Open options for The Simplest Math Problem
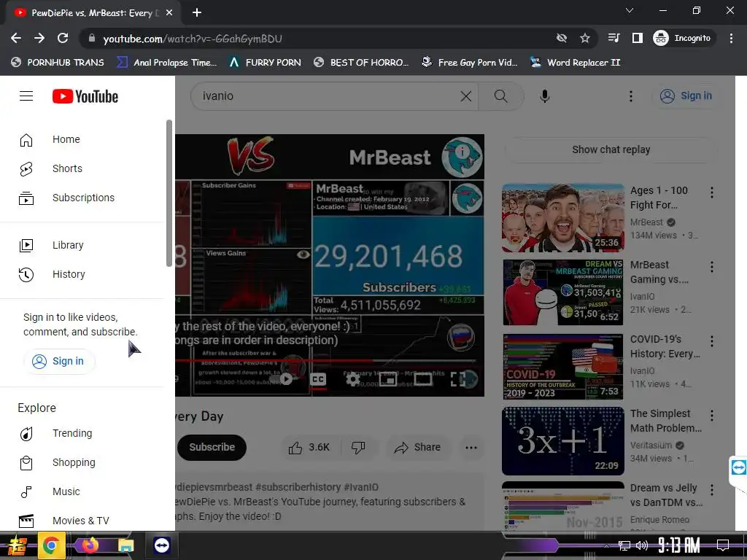Viewport: 747px width, 560px height. tap(712, 415)
